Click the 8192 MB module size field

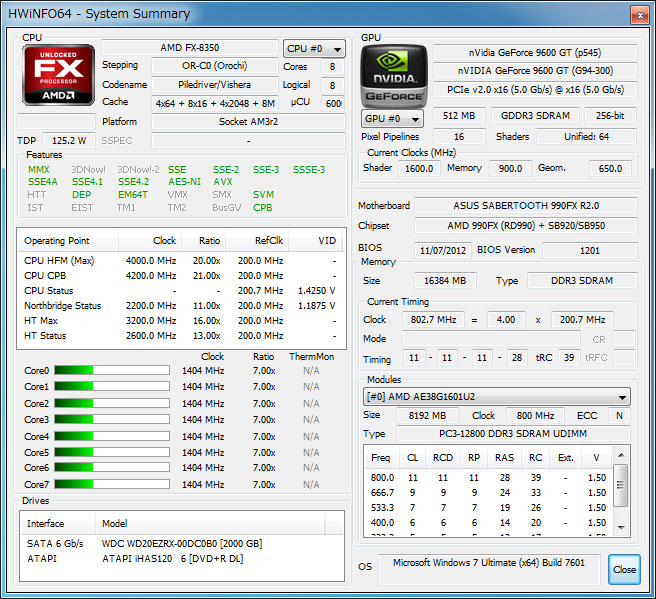click(x=427, y=416)
